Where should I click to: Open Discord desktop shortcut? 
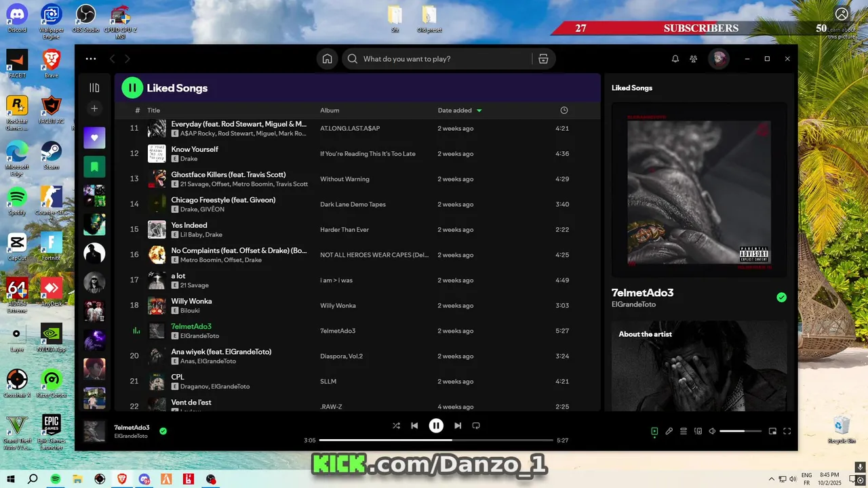[17, 18]
